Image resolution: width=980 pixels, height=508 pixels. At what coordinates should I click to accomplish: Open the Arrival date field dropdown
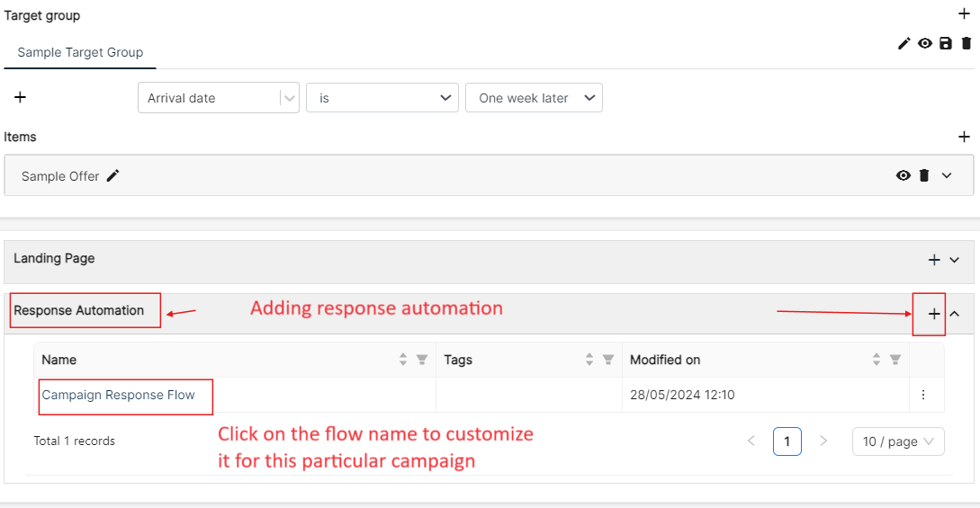coord(218,98)
